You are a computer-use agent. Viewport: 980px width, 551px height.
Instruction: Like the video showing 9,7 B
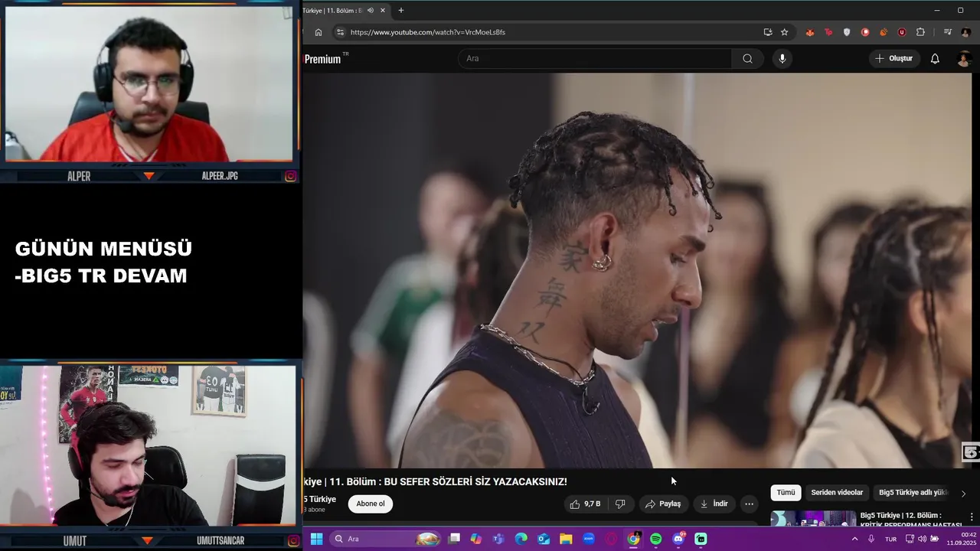click(x=585, y=504)
